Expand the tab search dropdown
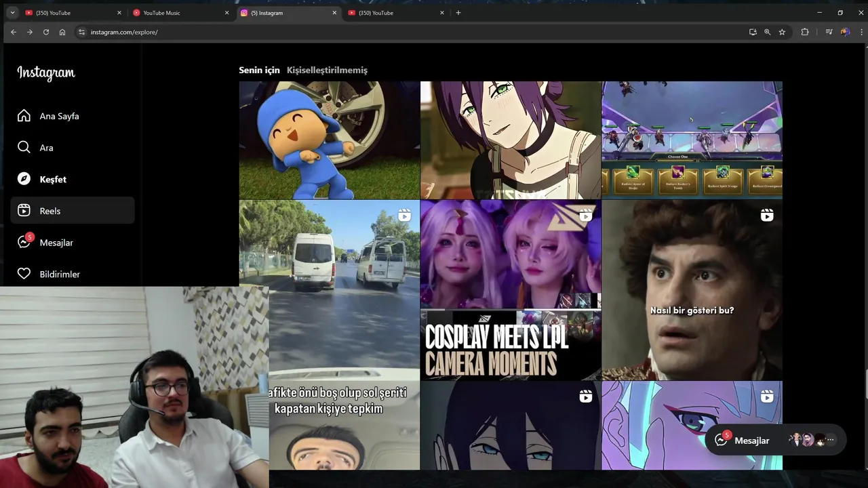 pyautogui.click(x=12, y=13)
